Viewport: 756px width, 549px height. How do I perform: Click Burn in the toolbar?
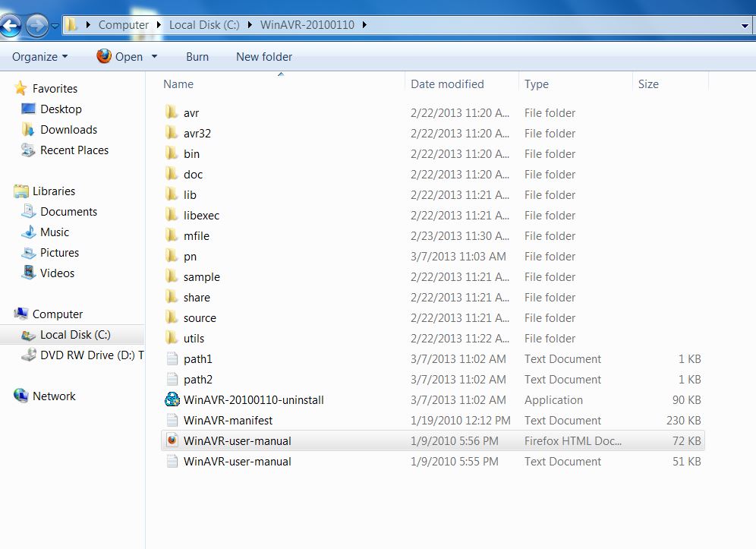197,57
